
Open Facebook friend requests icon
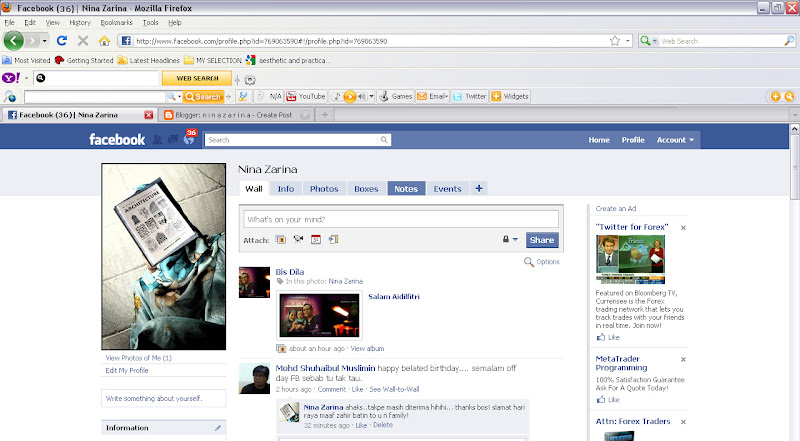point(158,139)
